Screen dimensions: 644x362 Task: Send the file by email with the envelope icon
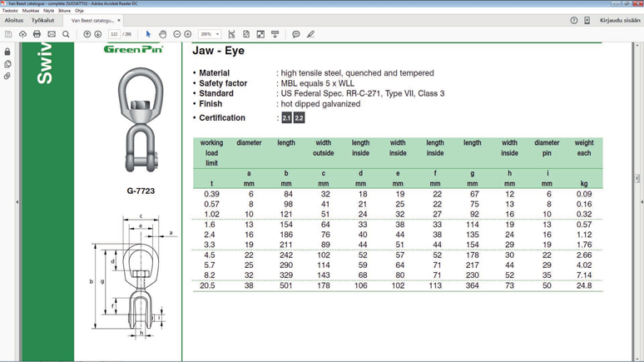pos(52,34)
